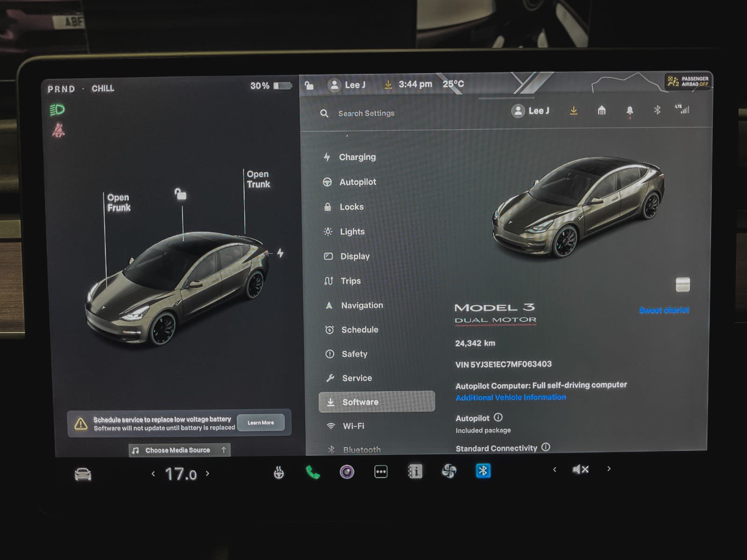Tap the 17.0 temperature setting
Image resolution: width=747 pixels, height=560 pixels.
(x=181, y=474)
